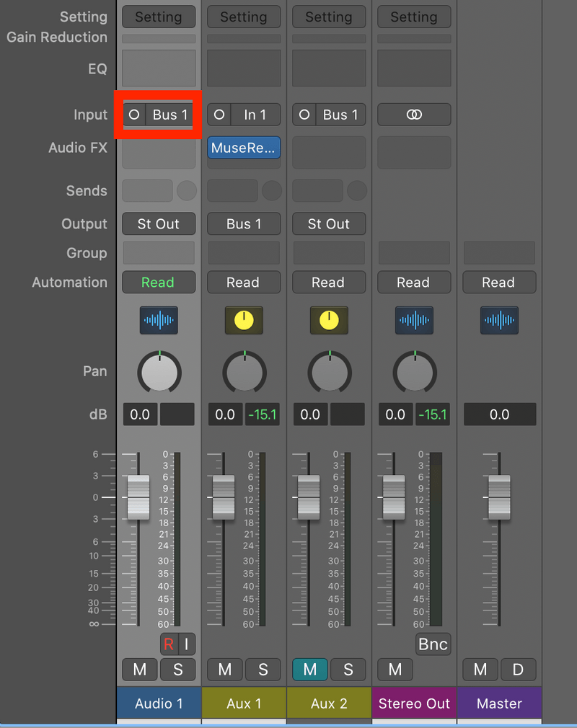577x728 pixels.
Task: Open the Read automation mode menu on Aux 1
Action: tap(244, 282)
